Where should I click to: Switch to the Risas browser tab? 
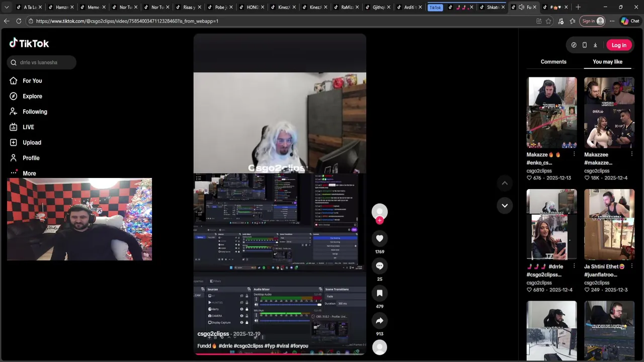pyautogui.click(x=189, y=7)
